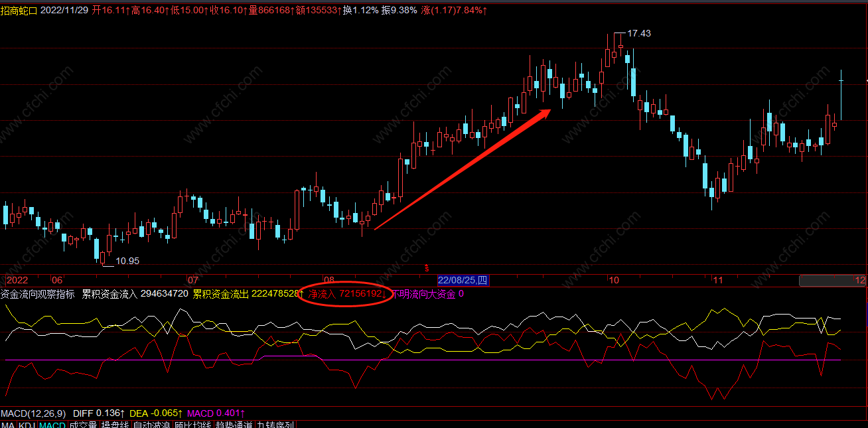Click the 涨(1.17)7.84% change value
This screenshot has width=868, height=428.
click(x=455, y=11)
